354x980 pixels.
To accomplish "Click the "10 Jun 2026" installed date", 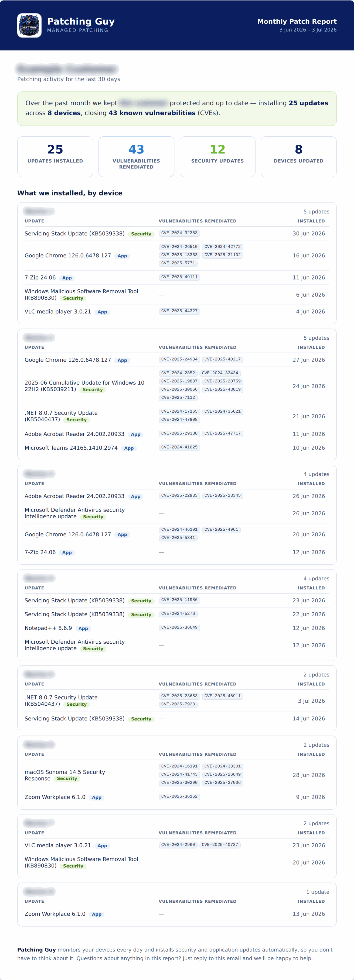I will [x=309, y=448].
